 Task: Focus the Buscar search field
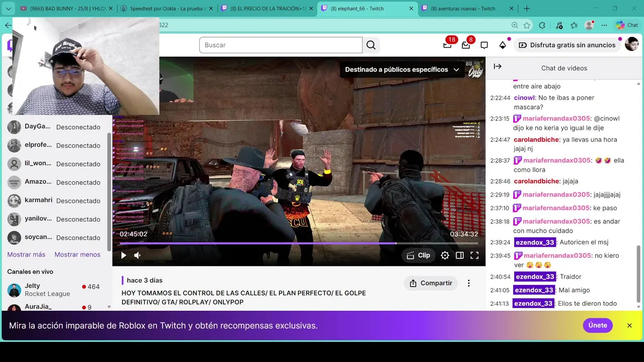click(281, 45)
